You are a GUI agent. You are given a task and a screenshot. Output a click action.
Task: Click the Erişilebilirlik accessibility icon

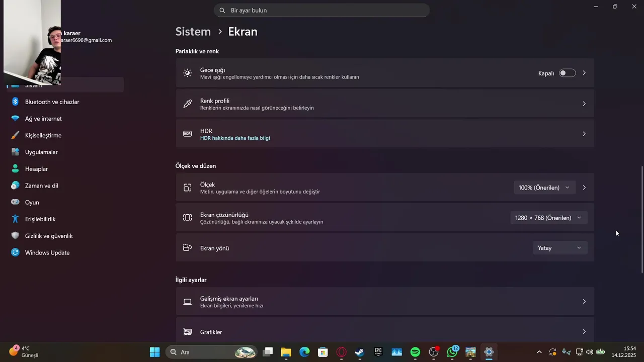(15, 219)
